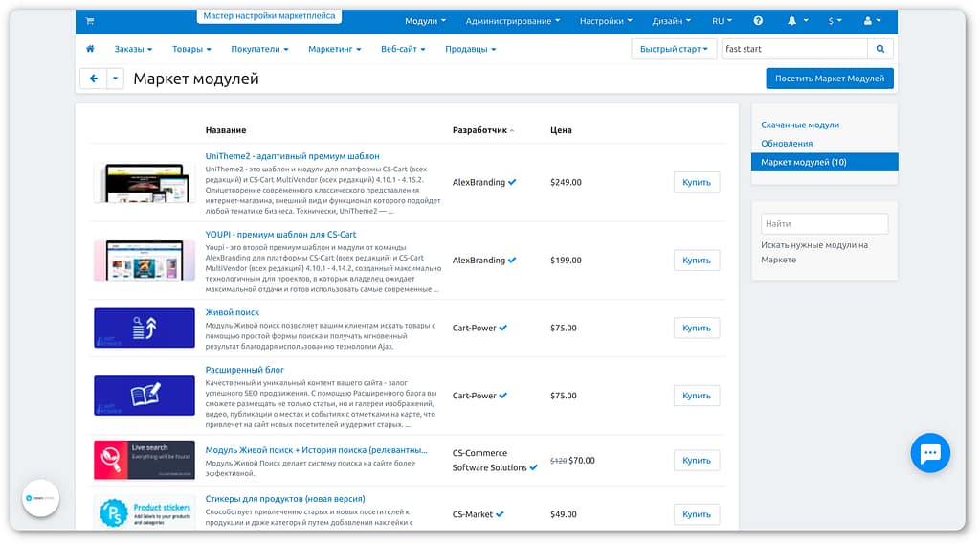
Task: Expand the Модули dropdown menu
Action: [425, 21]
